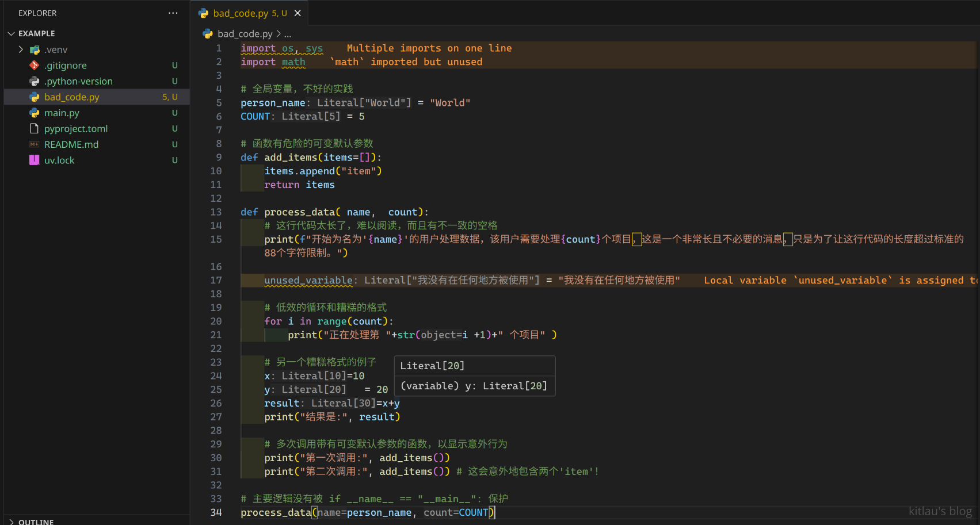The height and width of the screenshot is (525, 980).
Task: Click line number 17 in the gutter
Action: [216, 280]
